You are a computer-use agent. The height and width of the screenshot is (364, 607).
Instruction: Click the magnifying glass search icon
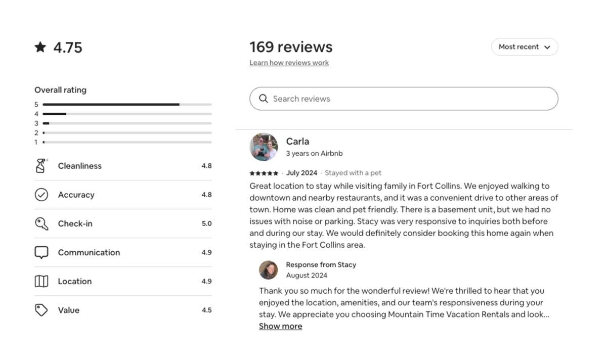click(264, 99)
